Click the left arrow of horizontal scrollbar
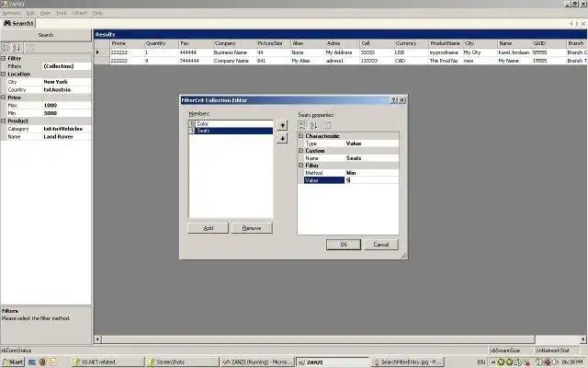This screenshot has width=588, height=368. [x=98, y=339]
